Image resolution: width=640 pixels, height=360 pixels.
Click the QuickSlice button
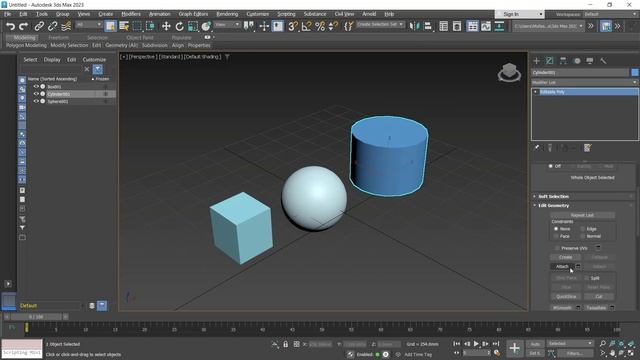566,297
